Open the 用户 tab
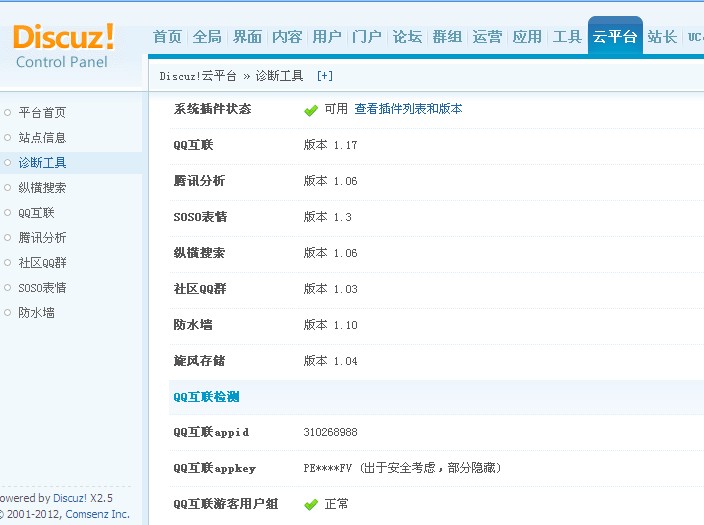Viewport: 704px width, 525px height. pyautogui.click(x=327, y=37)
